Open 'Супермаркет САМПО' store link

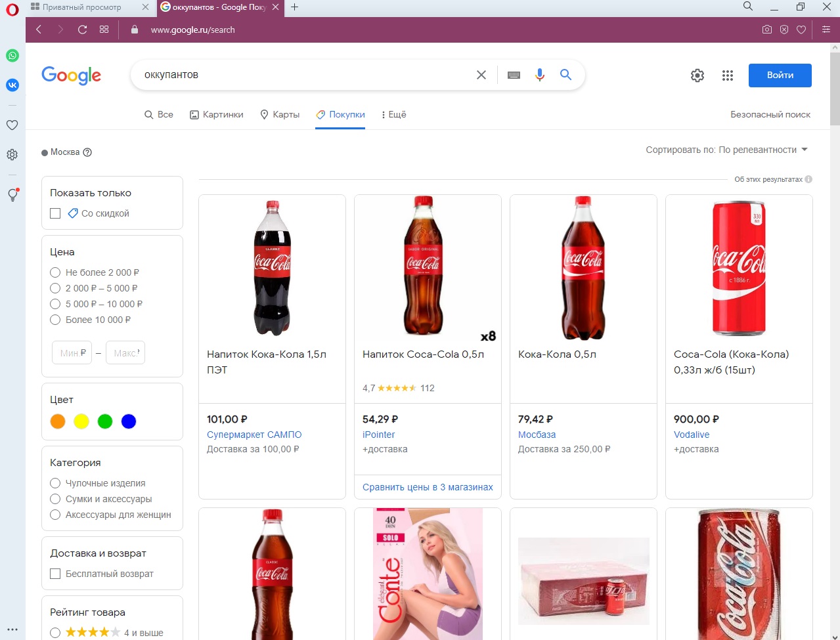click(254, 435)
